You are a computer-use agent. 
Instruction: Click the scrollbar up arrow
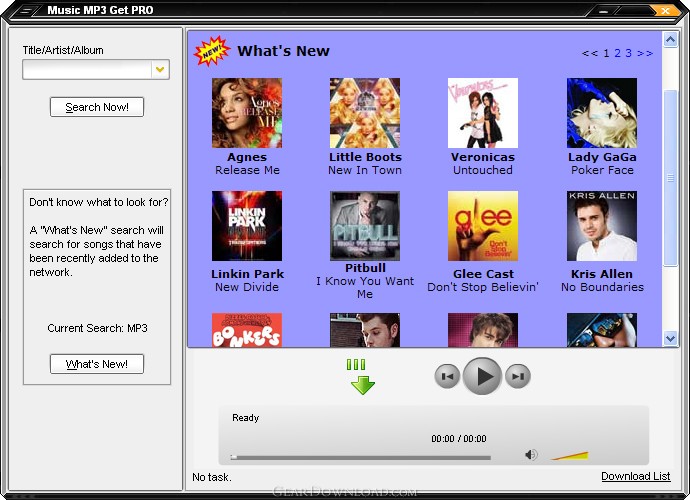(670, 40)
